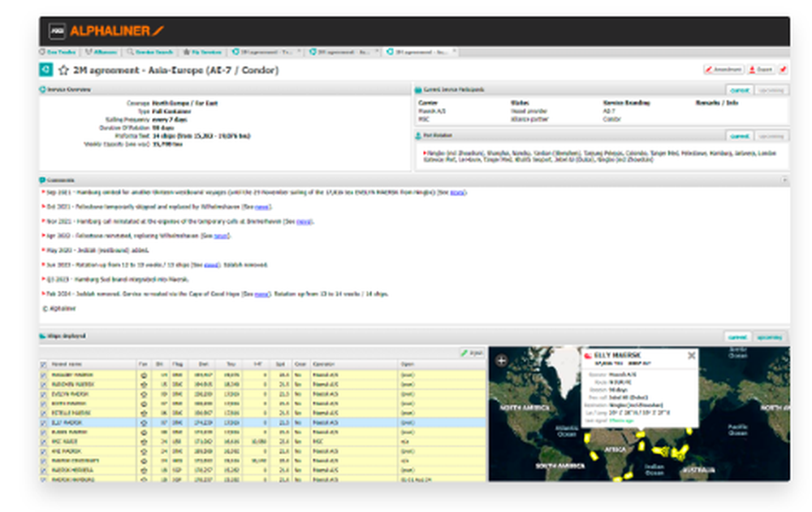
Task: Open news link in Nov 2021 comment
Action: (304, 221)
